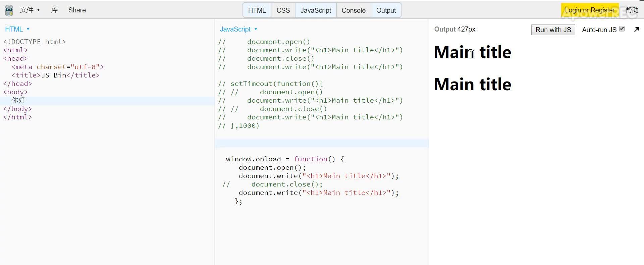Click the <!DOCTYPE html> line
Viewport: 644px width, 265px height.
click(x=35, y=42)
